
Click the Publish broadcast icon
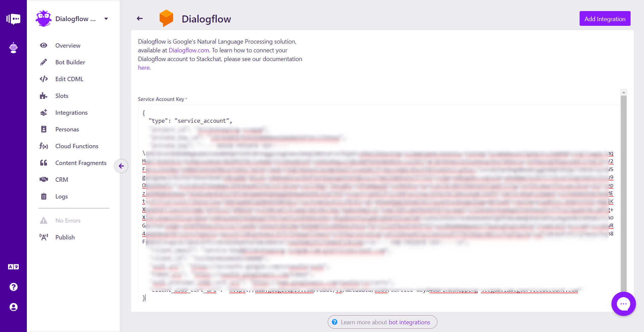click(x=44, y=237)
